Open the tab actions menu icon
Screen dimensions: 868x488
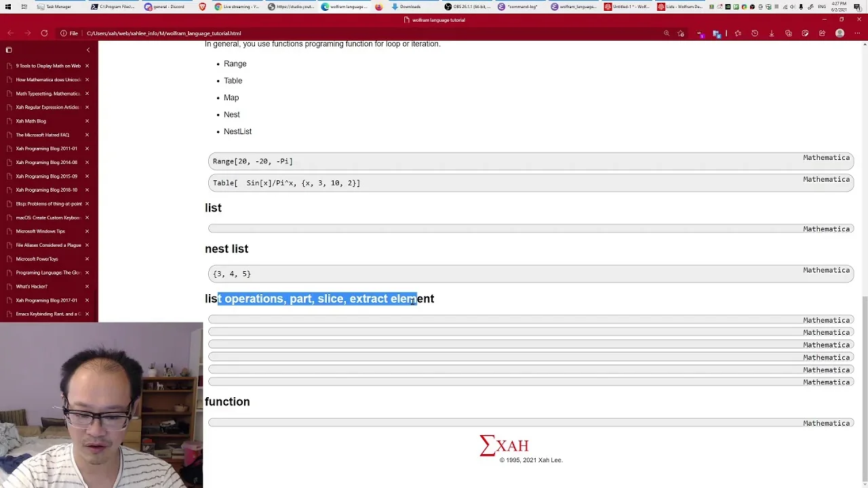[9, 50]
